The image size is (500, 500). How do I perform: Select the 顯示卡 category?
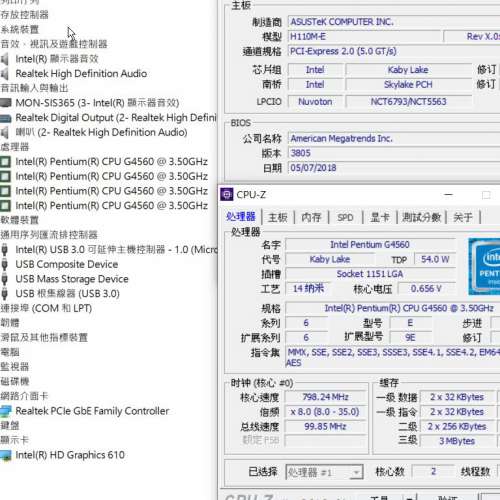(x=15, y=440)
